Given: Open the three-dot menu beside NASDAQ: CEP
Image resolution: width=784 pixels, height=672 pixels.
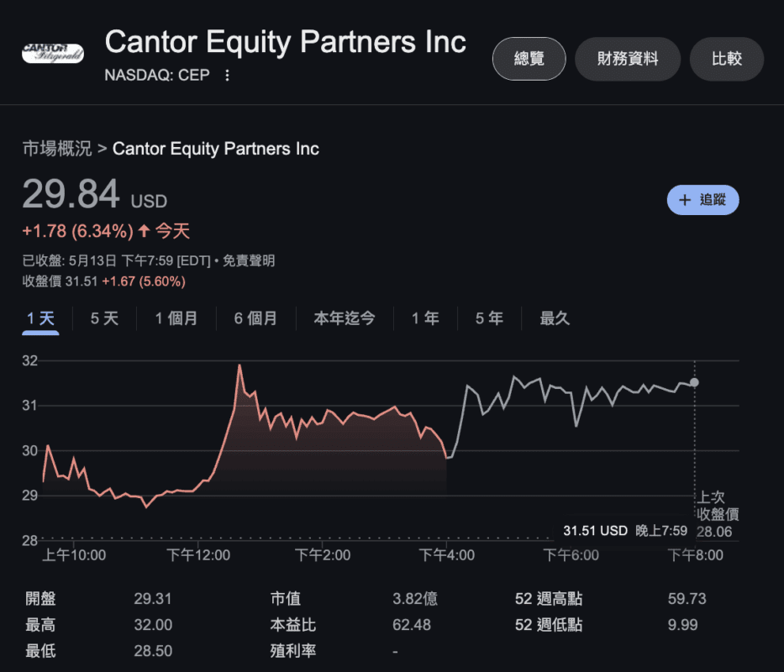Looking at the screenshot, I should (x=227, y=75).
